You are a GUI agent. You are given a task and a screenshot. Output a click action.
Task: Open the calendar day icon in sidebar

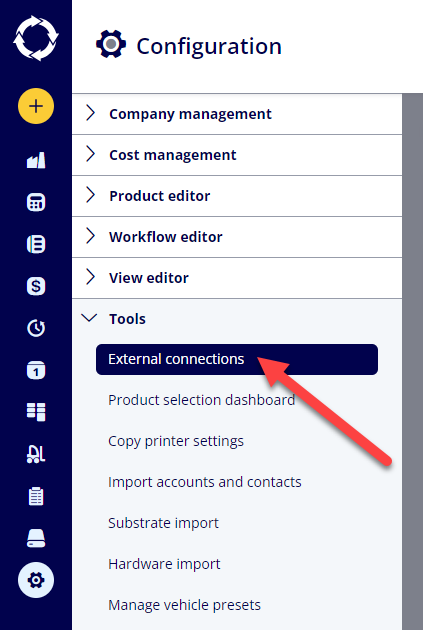coord(36,370)
